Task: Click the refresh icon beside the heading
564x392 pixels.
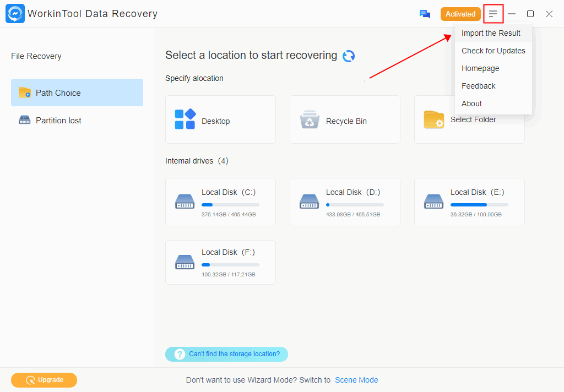Action: pos(349,56)
